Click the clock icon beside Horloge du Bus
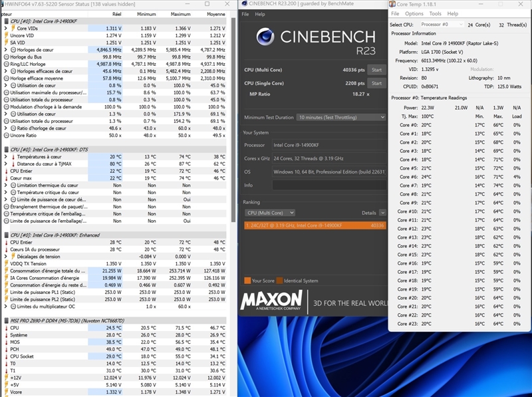Viewport: 532px width, 397px height. click(6, 57)
